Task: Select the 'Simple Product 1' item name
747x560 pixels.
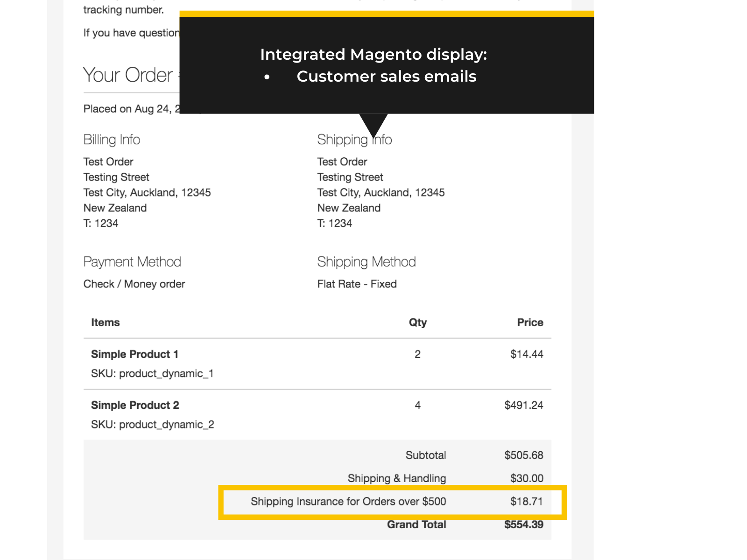Action: point(134,354)
